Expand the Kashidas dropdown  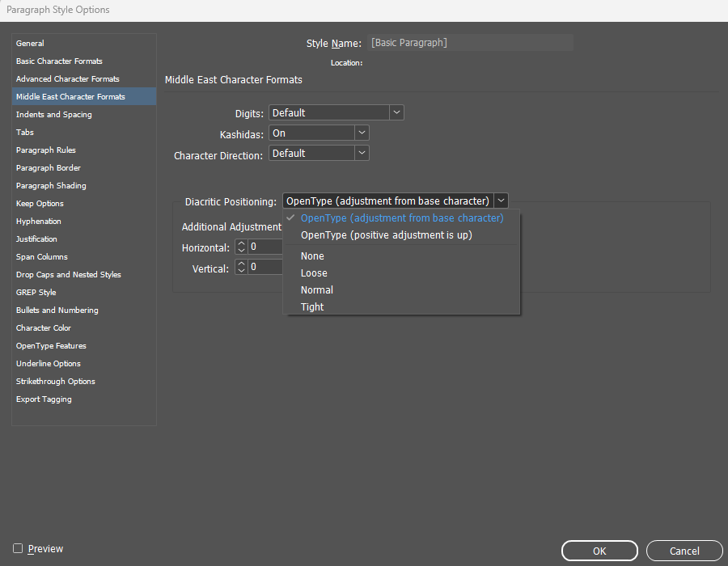[362, 133]
